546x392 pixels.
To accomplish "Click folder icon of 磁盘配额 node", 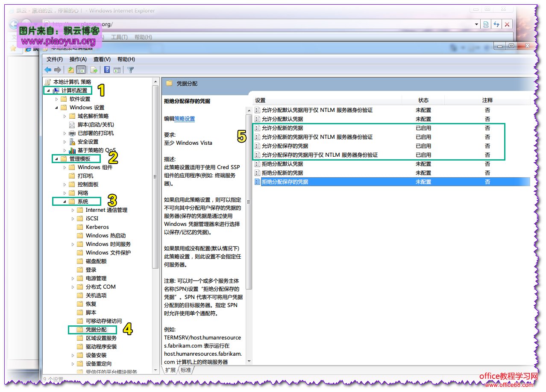I will 80,261.
